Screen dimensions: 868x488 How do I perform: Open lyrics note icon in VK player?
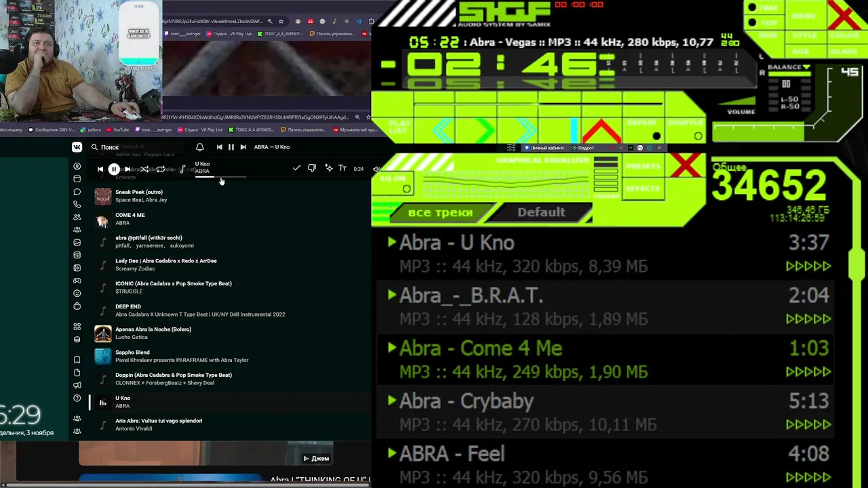coord(182,169)
